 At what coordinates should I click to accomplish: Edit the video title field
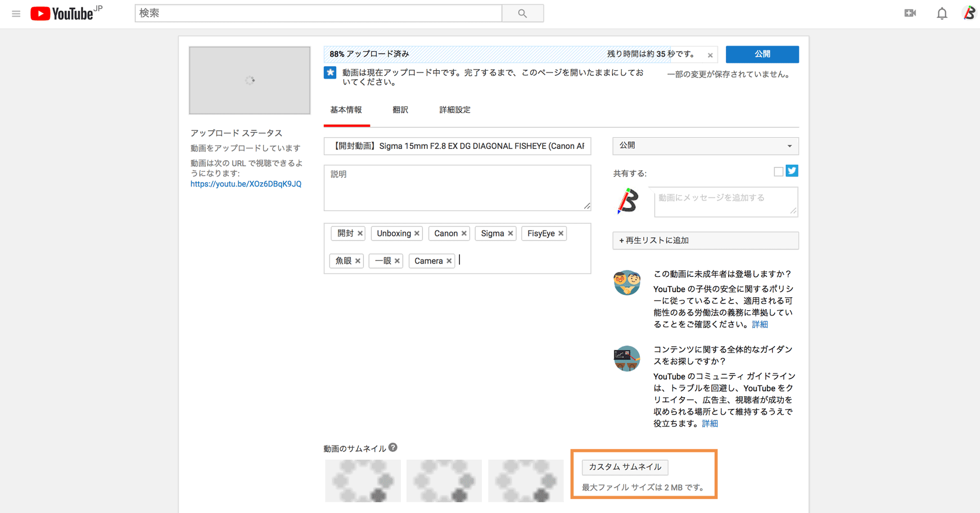tap(457, 146)
